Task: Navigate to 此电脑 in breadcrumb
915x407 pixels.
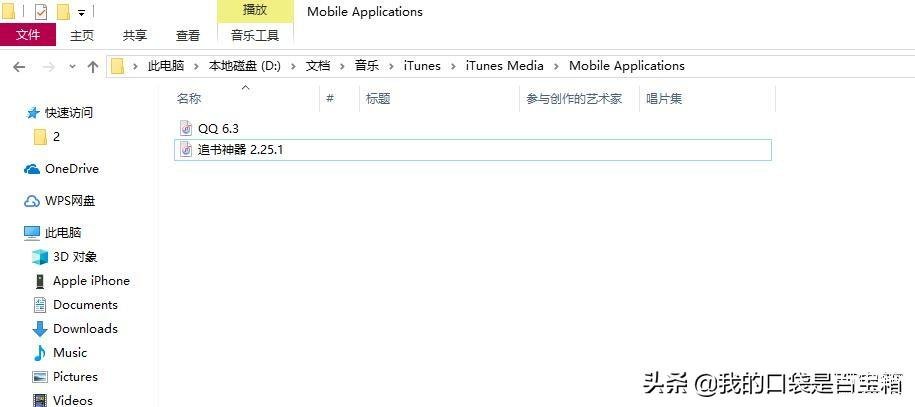Action: [x=166, y=66]
